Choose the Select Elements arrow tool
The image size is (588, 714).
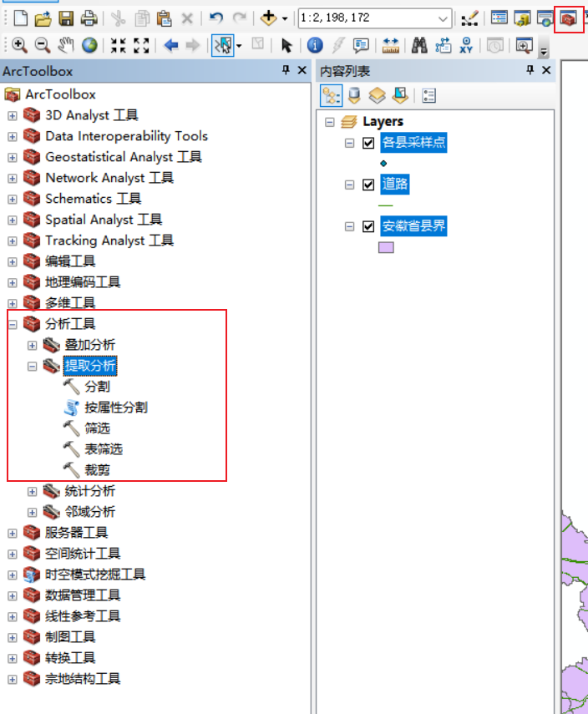(286, 45)
